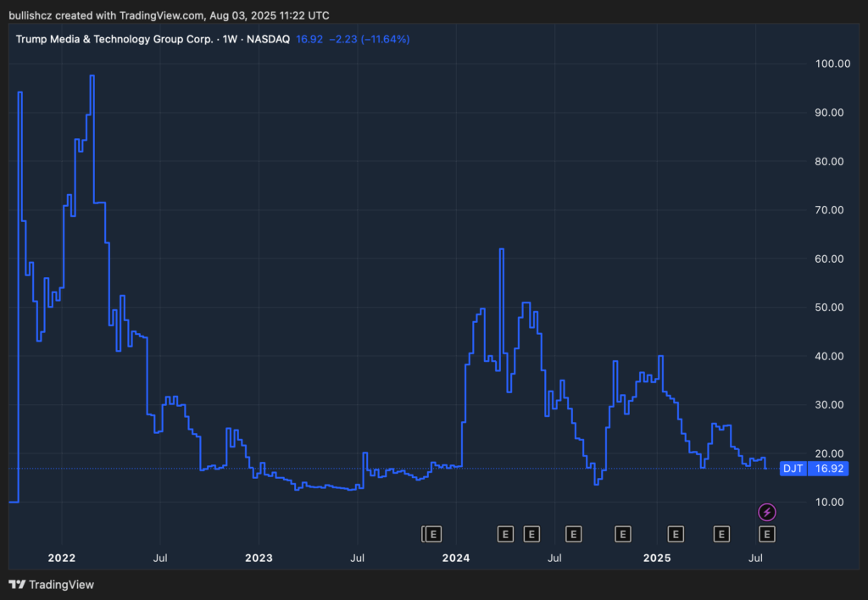The width and height of the screenshot is (868, 600).
Task: Click the earnings E marker below the lightning icon
Action: click(766, 534)
